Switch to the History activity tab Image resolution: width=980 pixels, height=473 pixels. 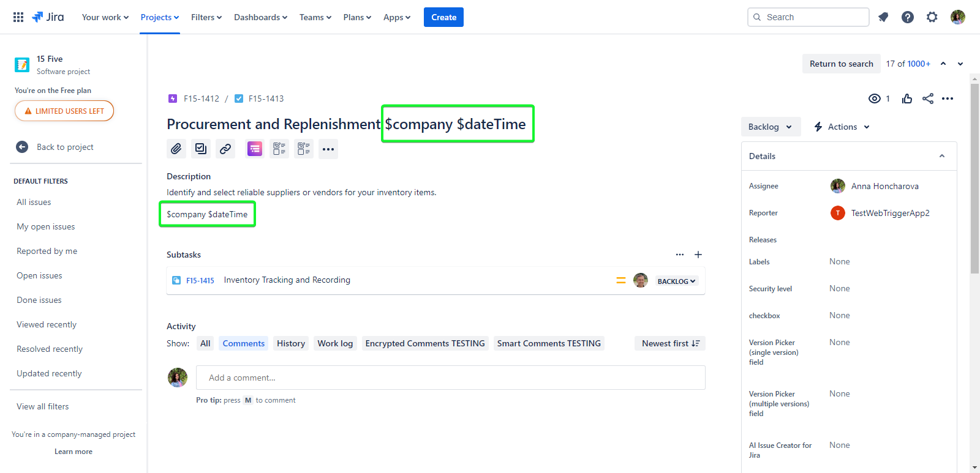(x=290, y=343)
